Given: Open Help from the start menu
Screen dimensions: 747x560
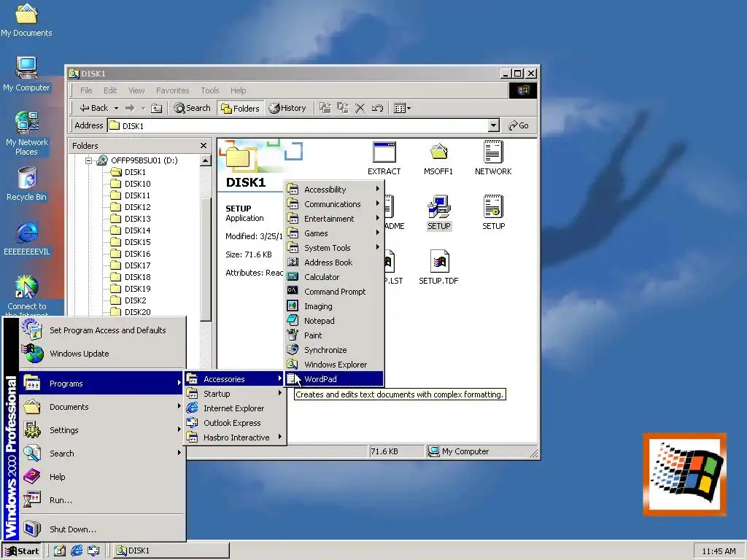Looking at the screenshot, I should pyautogui.click(x=102, y=477).
